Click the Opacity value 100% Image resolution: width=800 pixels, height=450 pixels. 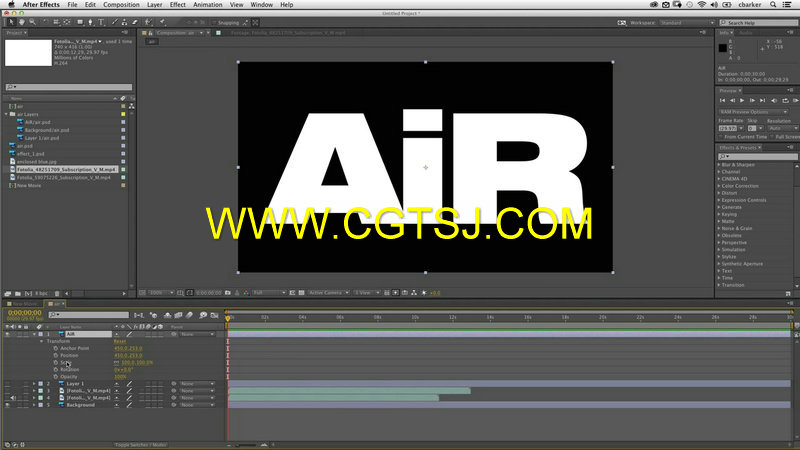tap(120, 377)
